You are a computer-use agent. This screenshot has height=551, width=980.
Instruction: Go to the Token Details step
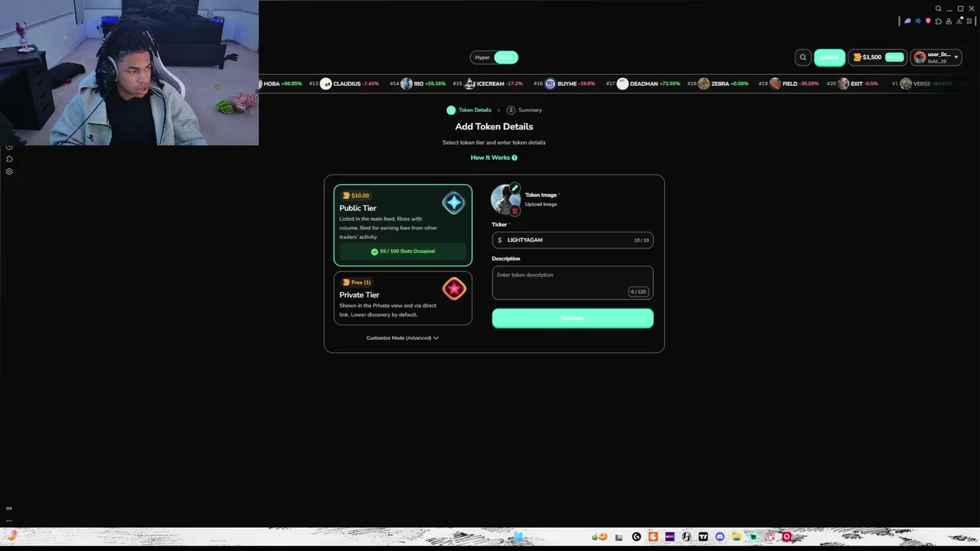[x=469, y=110]
